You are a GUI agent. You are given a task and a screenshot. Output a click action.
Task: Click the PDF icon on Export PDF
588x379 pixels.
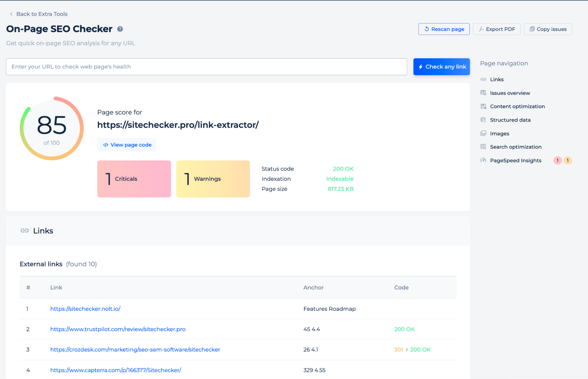481,29
